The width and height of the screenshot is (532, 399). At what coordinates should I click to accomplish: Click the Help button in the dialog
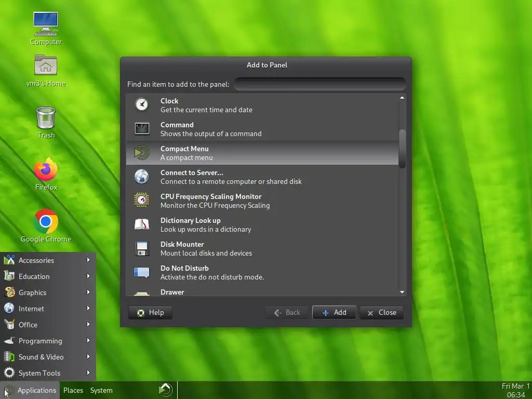pos(150,312)
